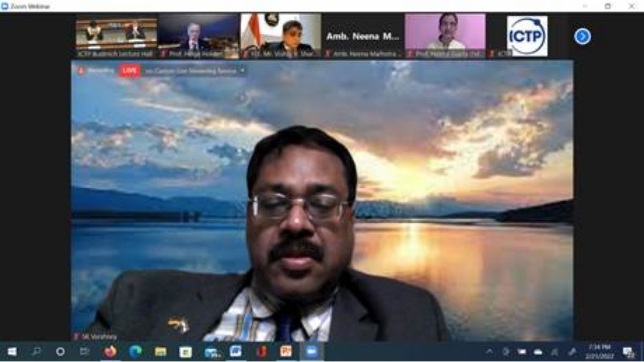Switch to Word in the taskbar
The image size is (644, 362).
tap(236, 352)
